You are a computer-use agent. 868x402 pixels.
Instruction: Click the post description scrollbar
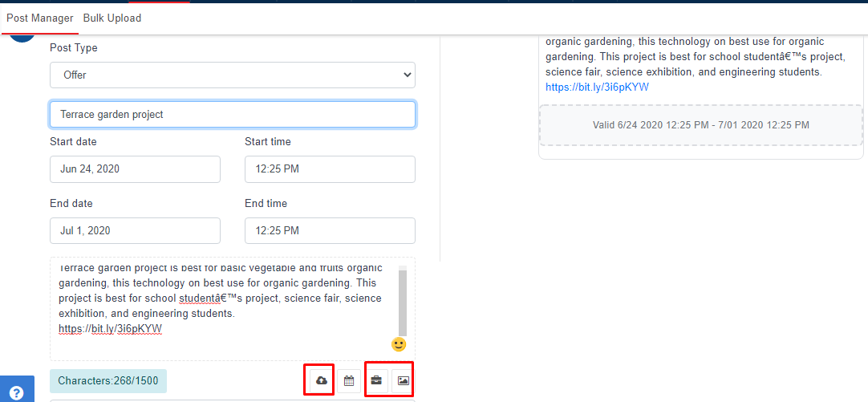[403, 303]
